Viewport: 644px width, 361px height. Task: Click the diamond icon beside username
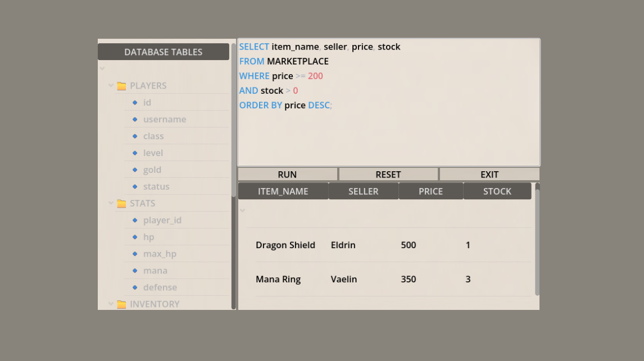click(x=135, y=120)
